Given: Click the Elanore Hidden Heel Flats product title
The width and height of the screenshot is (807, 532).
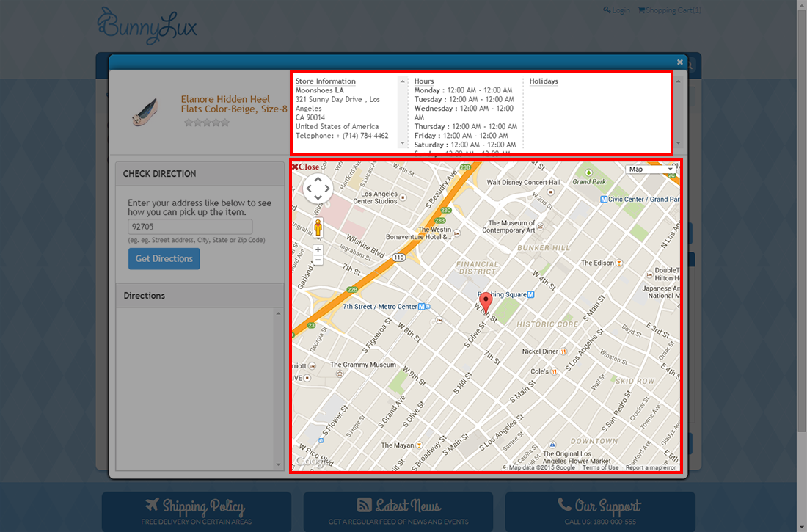Looking at the screenshot, I should click(233, 104).
